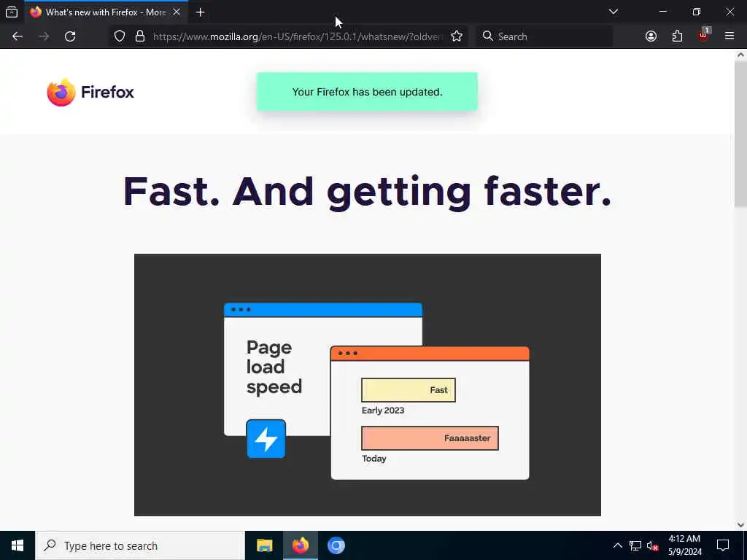
Task: Click the scrollbar up arrow
Action: 740,55
